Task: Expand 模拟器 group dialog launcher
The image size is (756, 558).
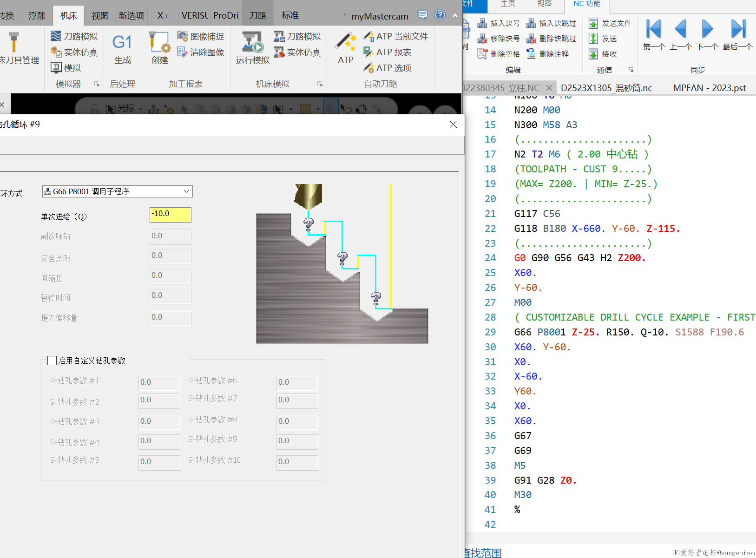Action: [x=97, y=84]
